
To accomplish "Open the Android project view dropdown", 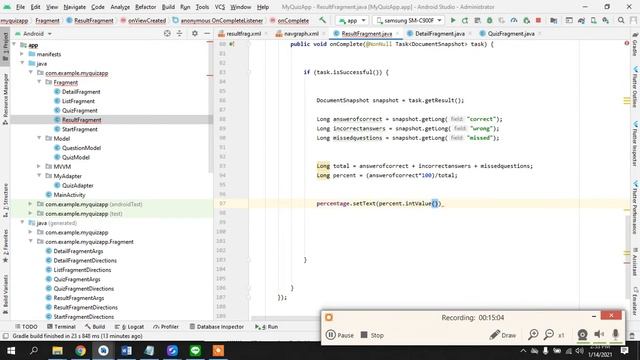I will click(33, 33).
